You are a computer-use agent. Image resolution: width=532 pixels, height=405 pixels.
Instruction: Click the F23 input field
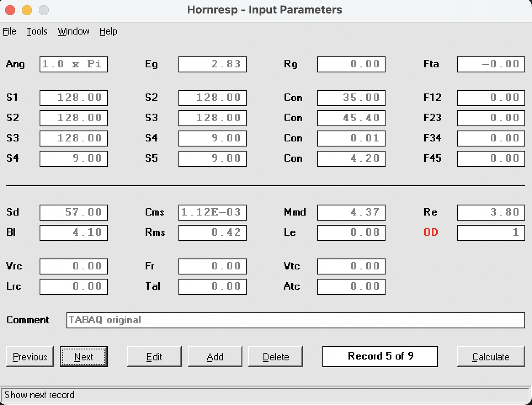(491, 118)
